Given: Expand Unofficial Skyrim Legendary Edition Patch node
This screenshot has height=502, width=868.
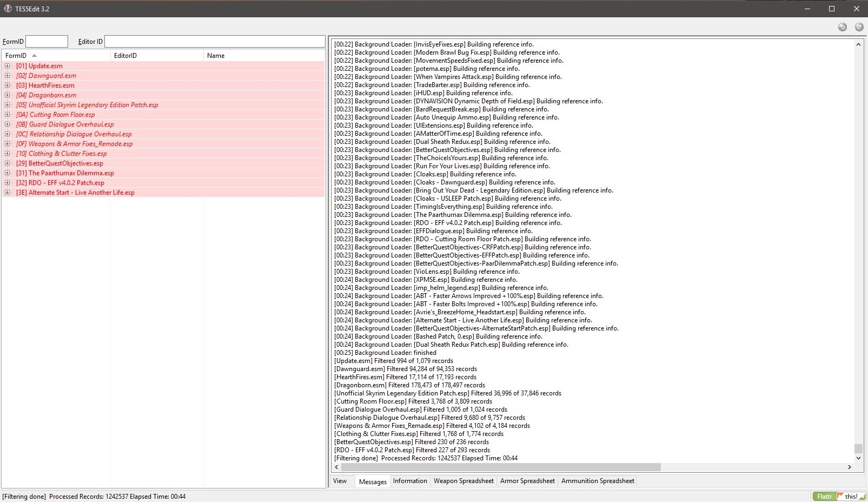Looking at the screenshot, I should point(8,105).
